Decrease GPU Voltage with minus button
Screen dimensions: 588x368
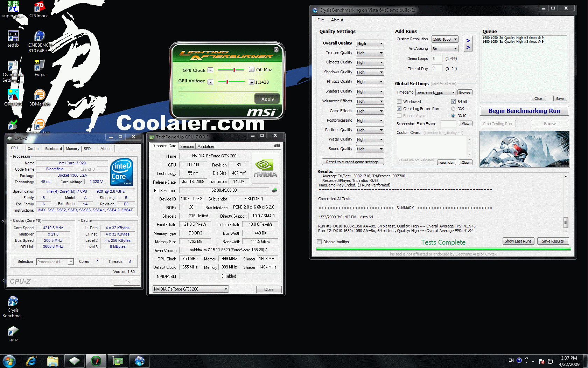pos(210,82)
